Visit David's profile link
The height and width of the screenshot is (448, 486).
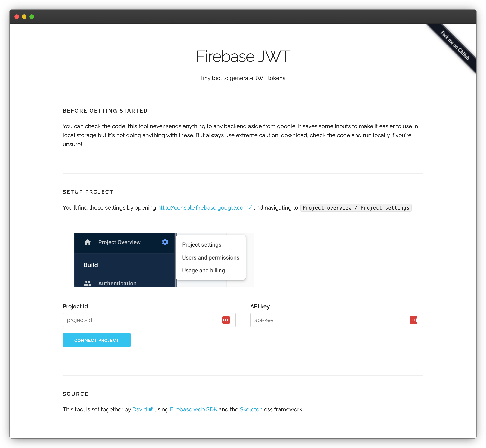pos(140,409)
